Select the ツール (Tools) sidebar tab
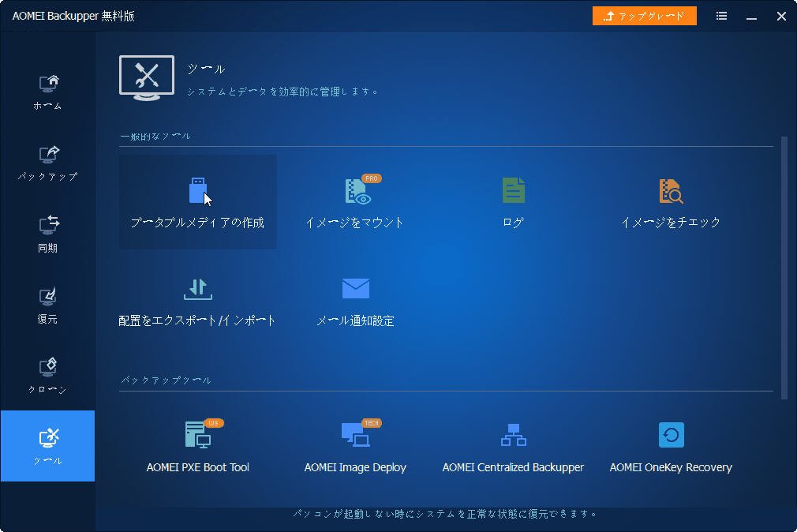797x532 pixels. (48, 446)
